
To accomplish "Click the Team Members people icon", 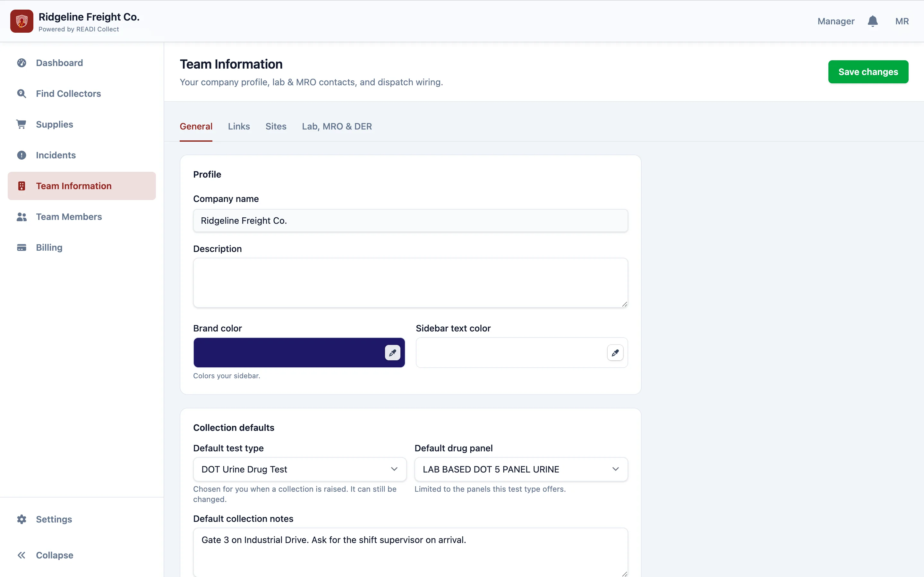I will coord(22,217).
